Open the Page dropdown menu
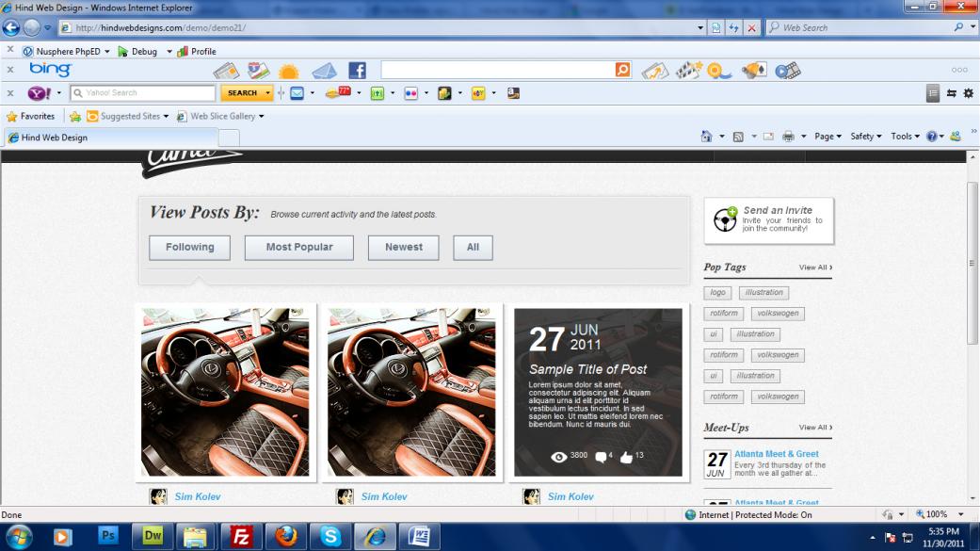 point(827,137)
